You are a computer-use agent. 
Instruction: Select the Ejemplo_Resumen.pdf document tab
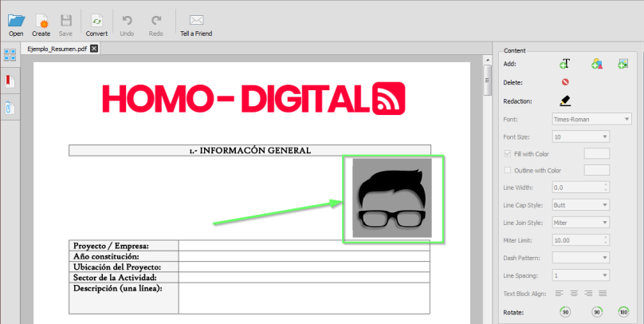click(x=57, y=49)
